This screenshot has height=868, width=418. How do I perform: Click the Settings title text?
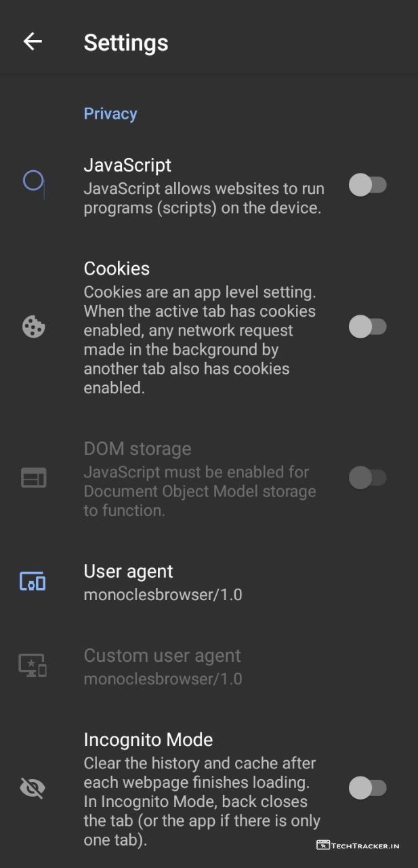click(126, 43)
